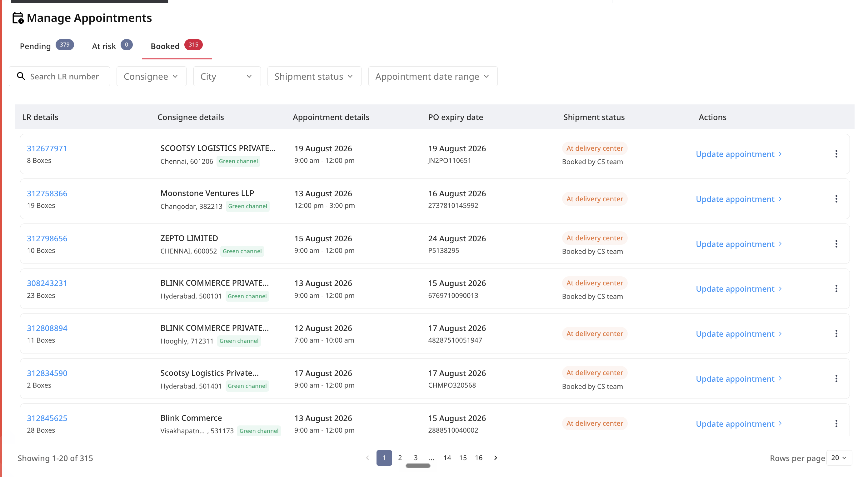Image resolution: width=868 pixels, height=477 pixels.
Task: Open LR number 312677971
Action: click(47, 148)
